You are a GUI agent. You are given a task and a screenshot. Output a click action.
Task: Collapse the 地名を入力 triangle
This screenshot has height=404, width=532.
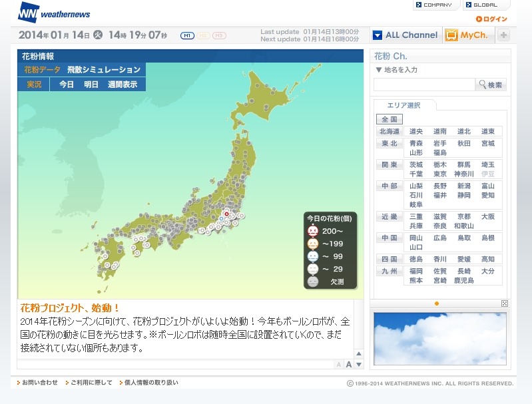click(x=379, y=69)
